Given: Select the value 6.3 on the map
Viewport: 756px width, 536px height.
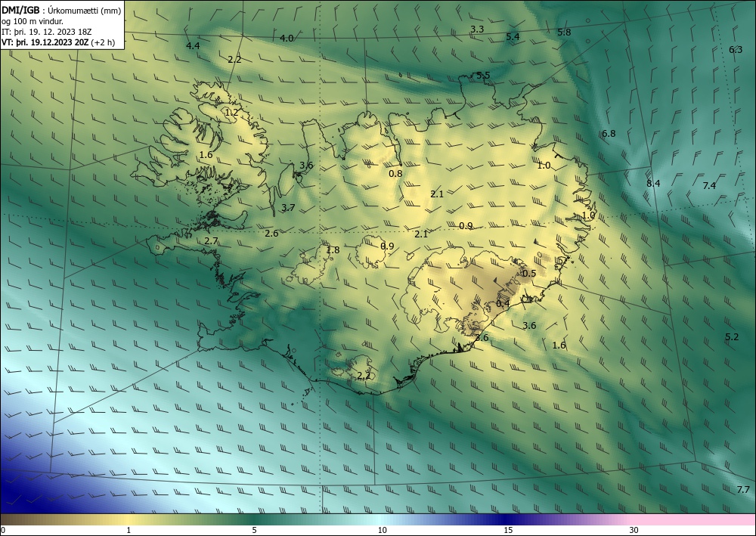Looking at the screenshot, I should (x=736, y=50).
